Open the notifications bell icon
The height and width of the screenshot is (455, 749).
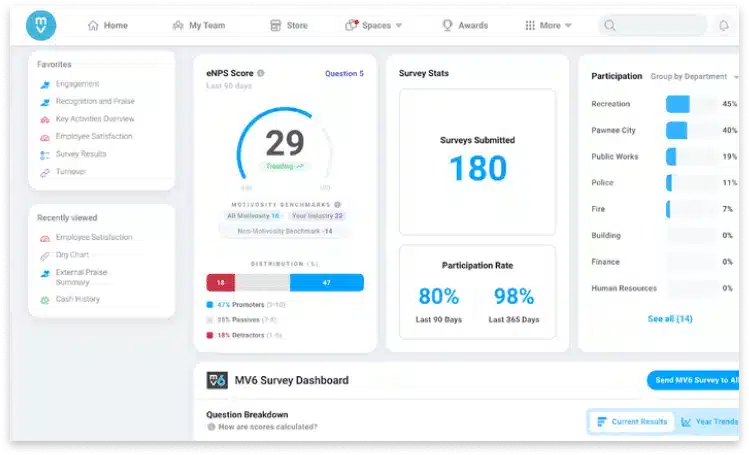coord(723,26)
